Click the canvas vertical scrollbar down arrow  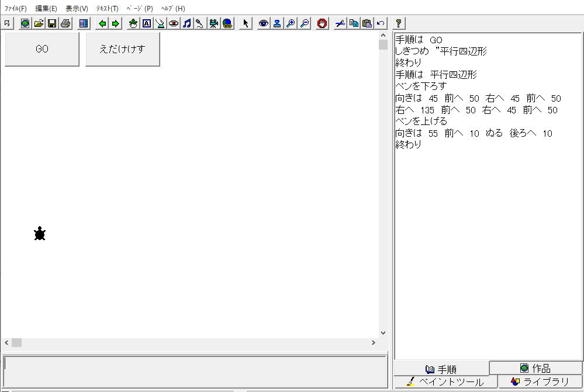coord(383,333)
